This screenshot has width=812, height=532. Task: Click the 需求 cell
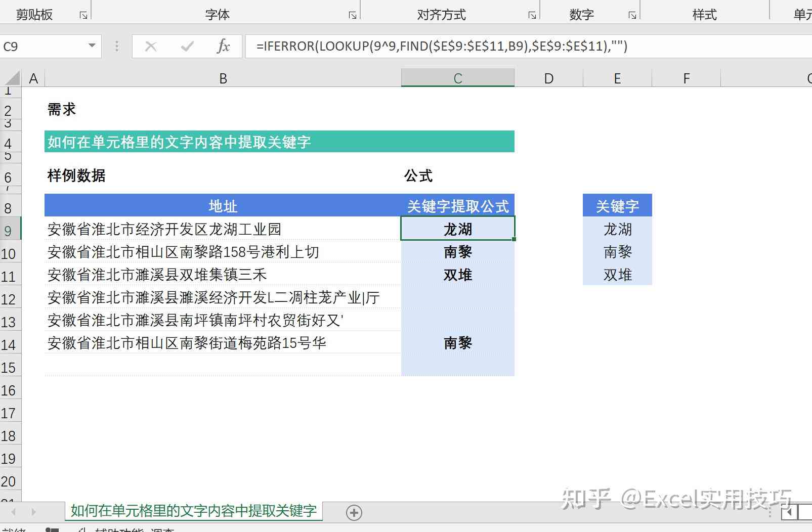click(x=223, y=109)
